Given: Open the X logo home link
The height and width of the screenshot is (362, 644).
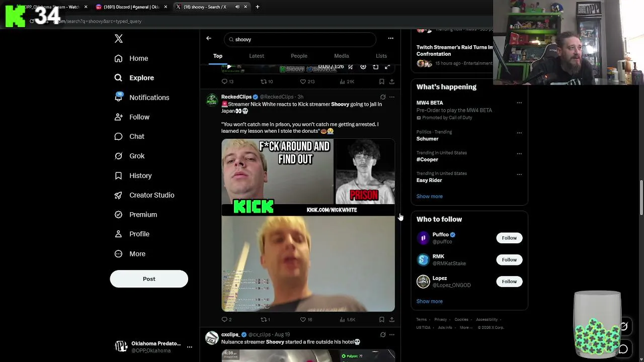Looking at the screenshot, I should click(x=119, y=39).
